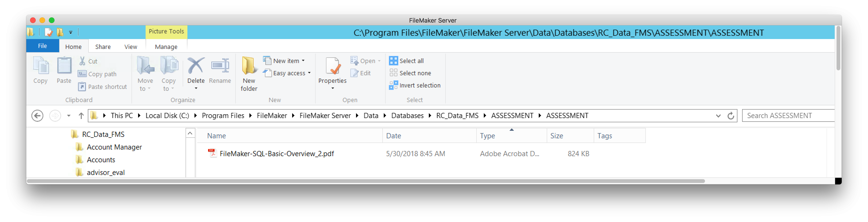Refresh the ASSESSMENT folder view

pyautogui.click(x=731, y=116)
